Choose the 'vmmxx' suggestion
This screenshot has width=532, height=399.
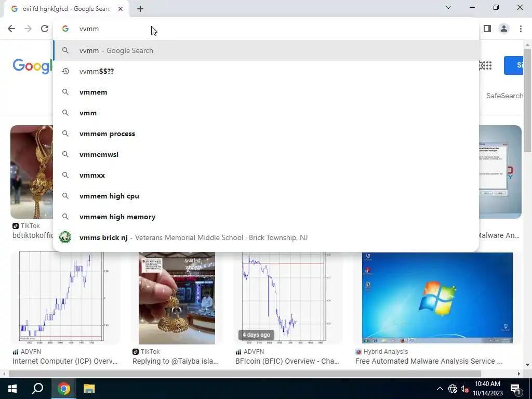(x=267, y=175)
